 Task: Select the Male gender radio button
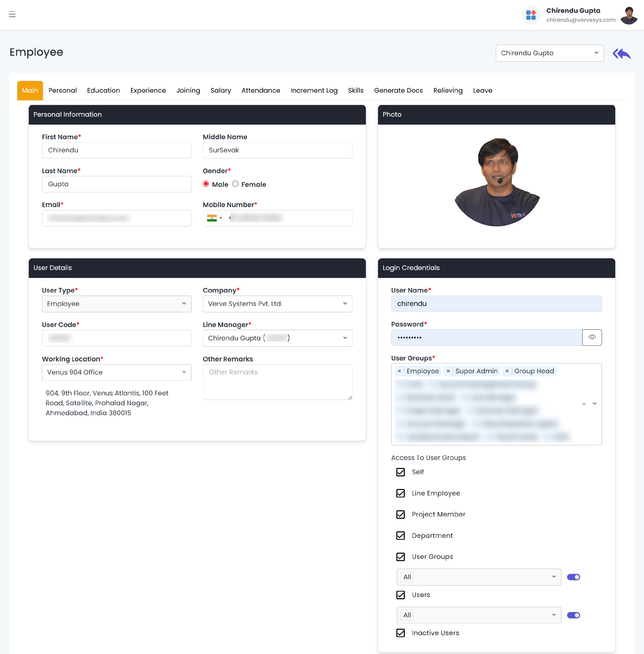click(206, 184)
